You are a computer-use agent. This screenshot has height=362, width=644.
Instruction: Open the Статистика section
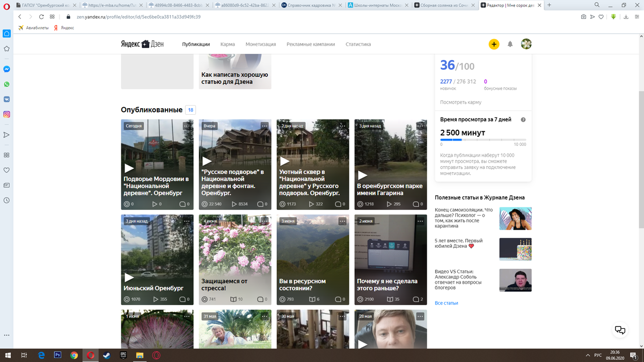(x=358, y=44)
